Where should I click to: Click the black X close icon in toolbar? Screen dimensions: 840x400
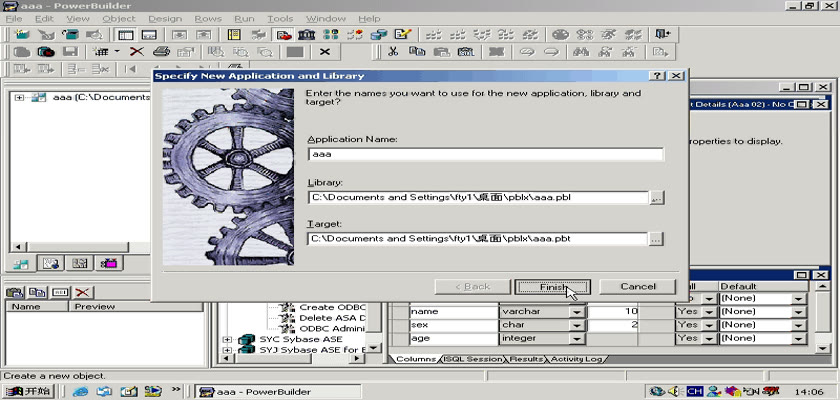coord(325,52)
